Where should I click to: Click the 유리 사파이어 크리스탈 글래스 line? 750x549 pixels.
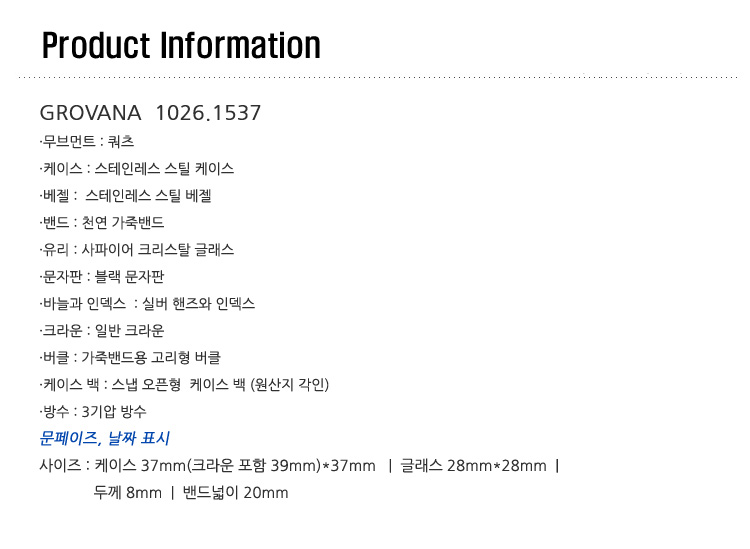[x=137, y=250]
